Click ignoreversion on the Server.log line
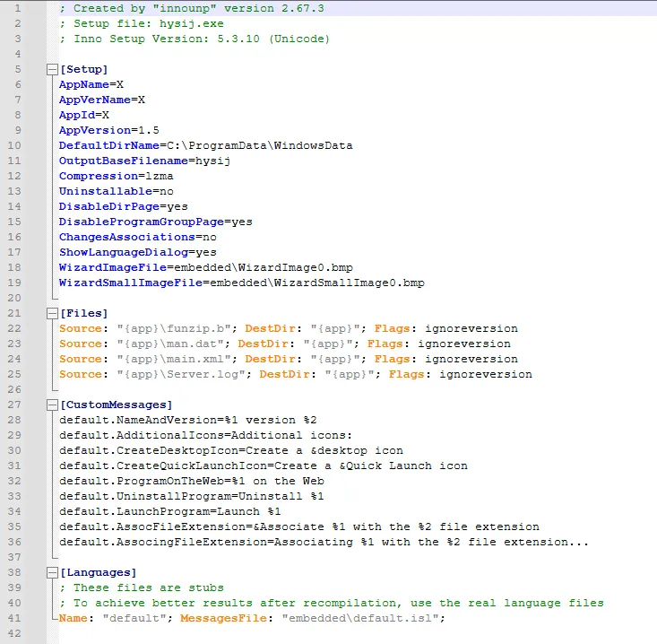Viewport: 657px width, 644px height. [x=486, y=374]
